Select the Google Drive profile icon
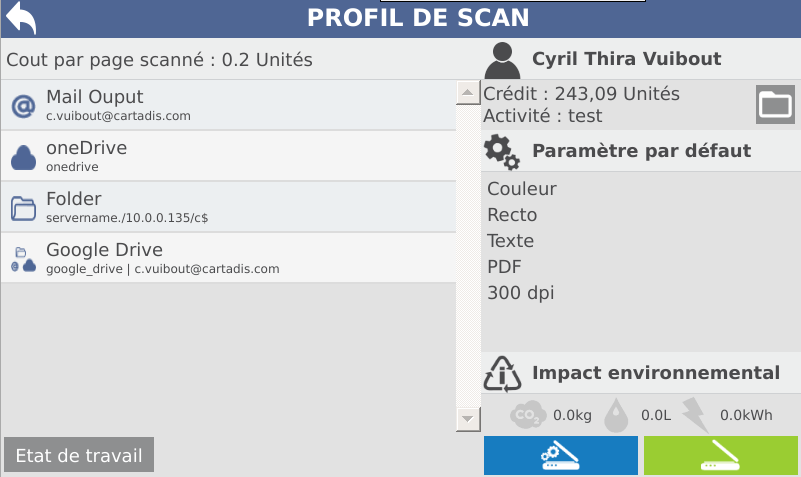This screenshot has height=477, width=801. [23, 259]
